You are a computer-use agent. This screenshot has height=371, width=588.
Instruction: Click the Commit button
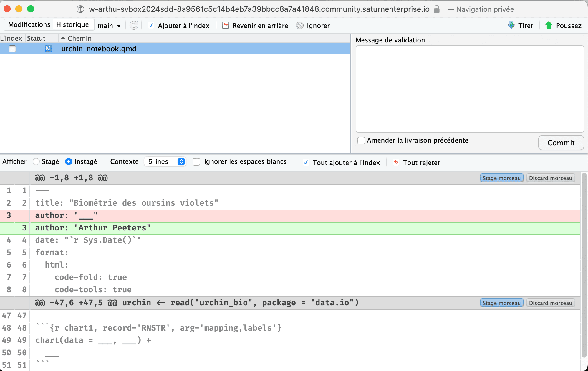(561, 143)
